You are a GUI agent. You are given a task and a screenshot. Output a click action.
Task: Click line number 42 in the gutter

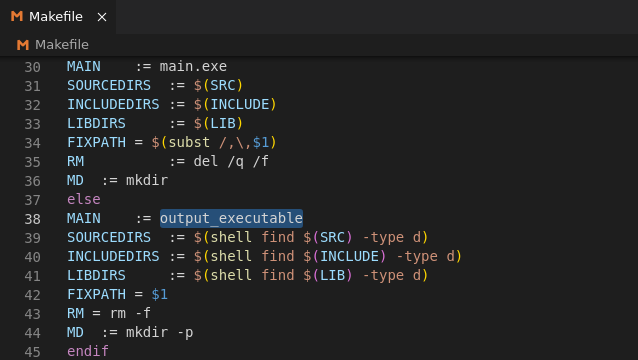click(x=33, y=295)
